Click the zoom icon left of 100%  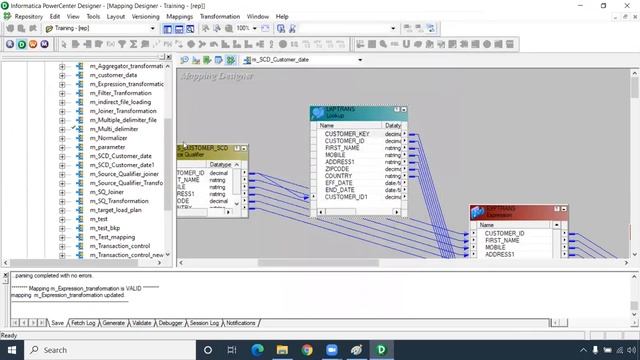coord(229,28)
